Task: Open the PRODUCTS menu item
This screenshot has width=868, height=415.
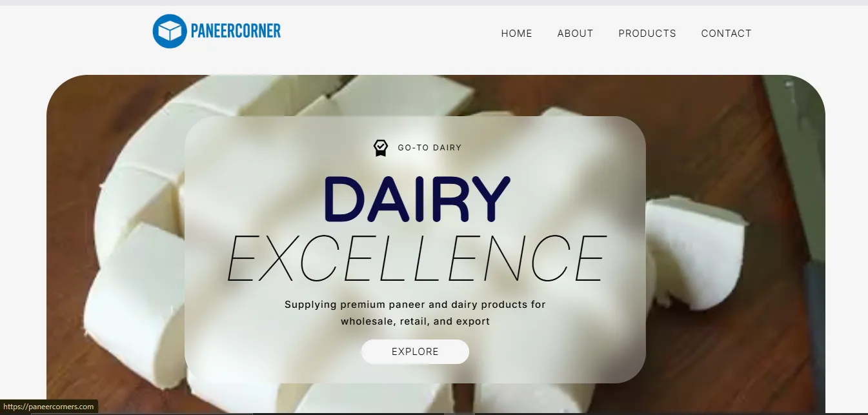Action: 647,34
